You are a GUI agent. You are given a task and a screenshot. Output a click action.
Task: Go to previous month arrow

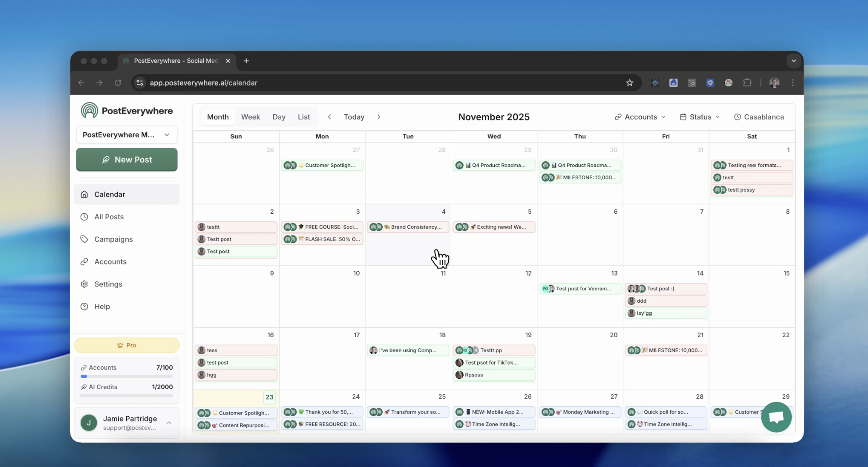click(329, 117)
